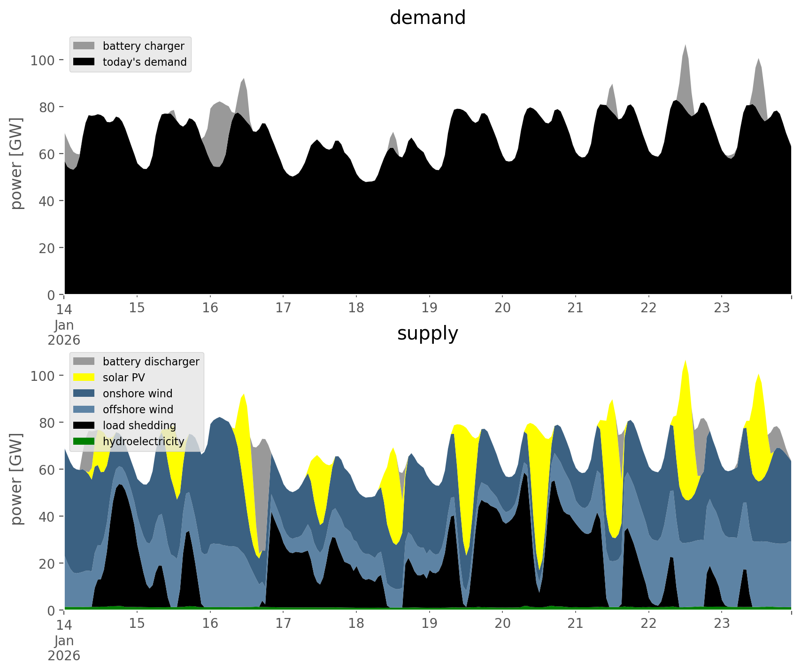This screenshot has width=801, height=672.
Task: Select the 'hydroelectricity' legend label
Action: 143,441
